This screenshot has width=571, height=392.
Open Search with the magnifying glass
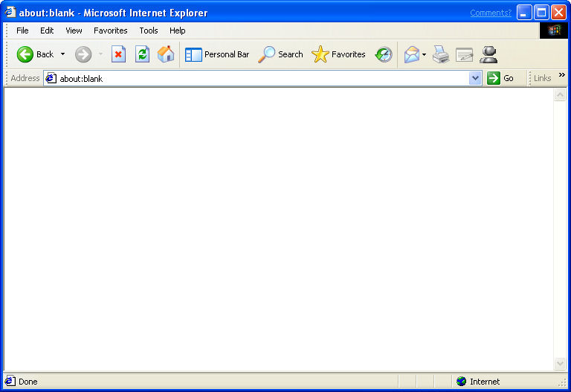[x=280, y=54]
